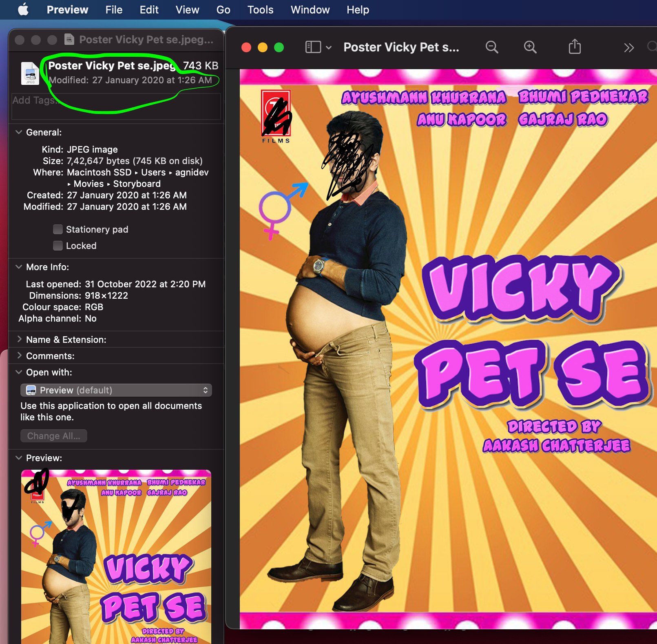Enable the Stationery pad checkbox

point(58,229)
